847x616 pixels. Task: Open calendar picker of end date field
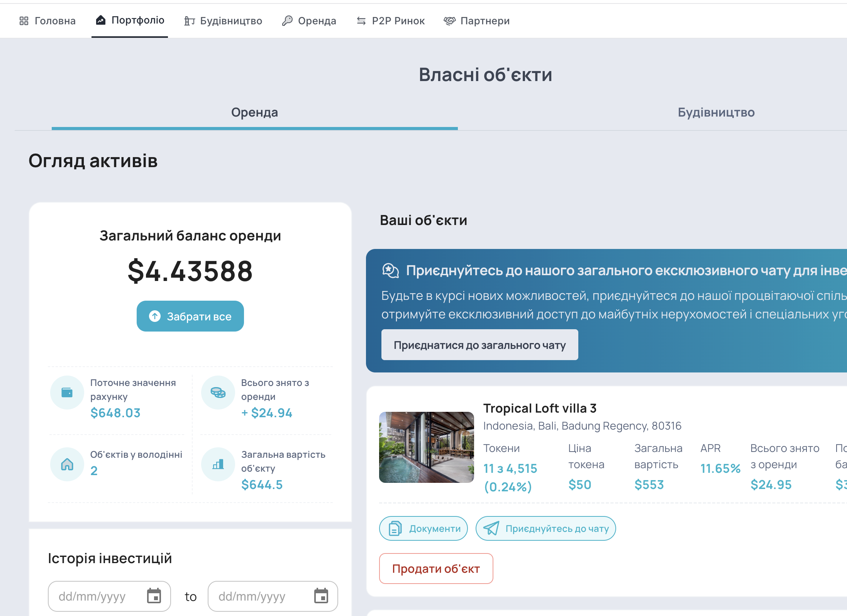[x=321, y=596]
